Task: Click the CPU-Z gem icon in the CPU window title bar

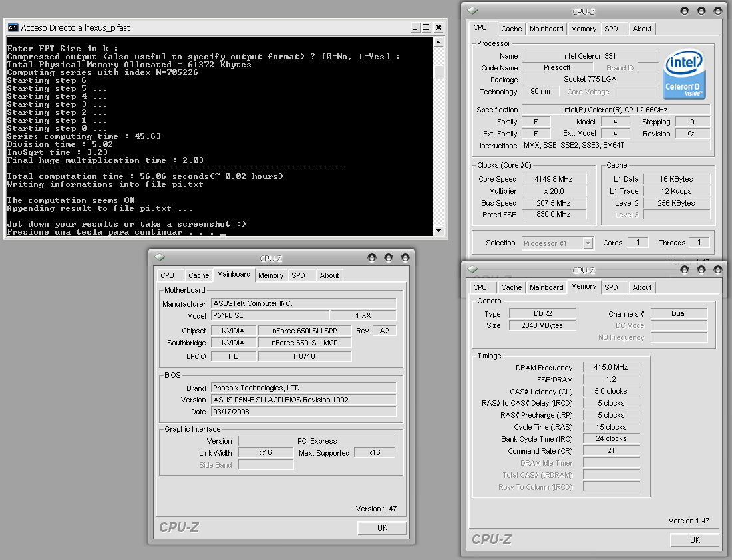Action: pyautogui.click(x=473, y=11)
